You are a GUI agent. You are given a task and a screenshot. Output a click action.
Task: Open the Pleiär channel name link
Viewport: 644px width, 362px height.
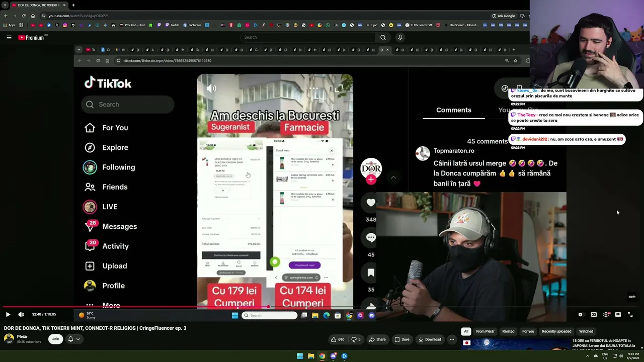pyautogui.click(x=22, y=337)
